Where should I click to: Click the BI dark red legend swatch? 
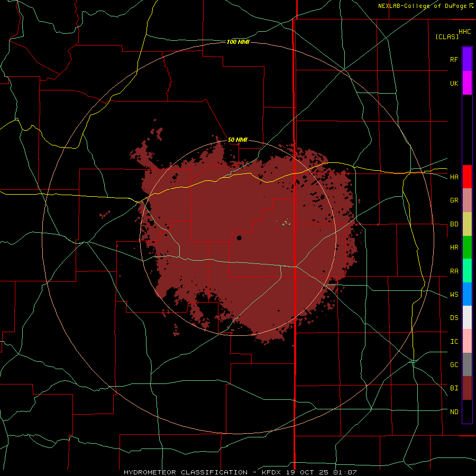tap(467, 388)
